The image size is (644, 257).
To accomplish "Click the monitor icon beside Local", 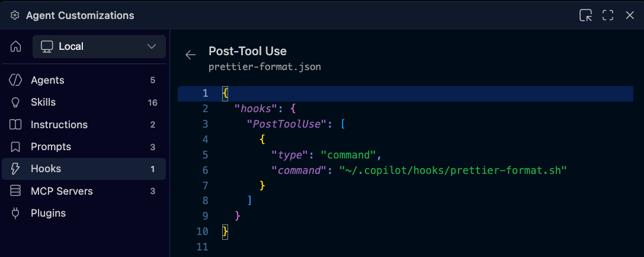I will (x=47, y=46).
